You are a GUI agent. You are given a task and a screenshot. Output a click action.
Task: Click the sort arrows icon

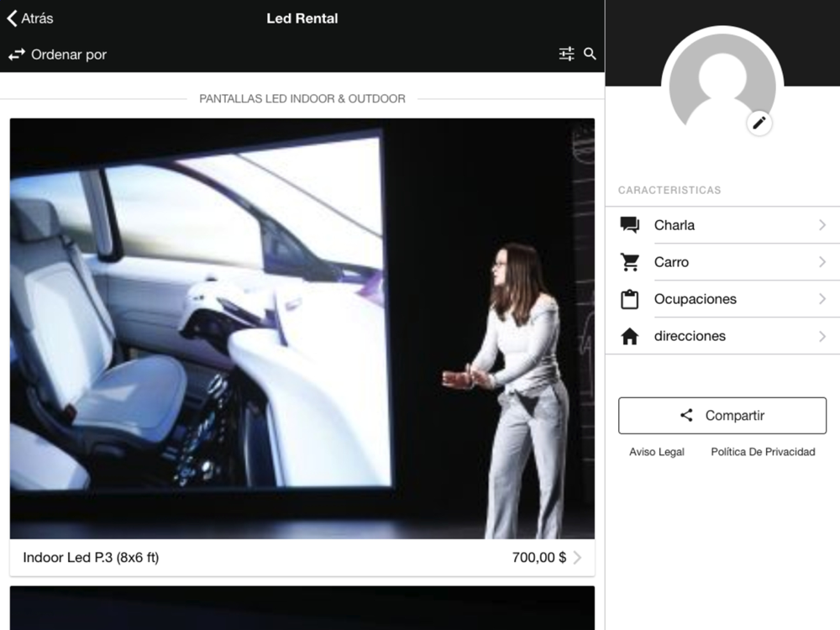coord(17,55)
